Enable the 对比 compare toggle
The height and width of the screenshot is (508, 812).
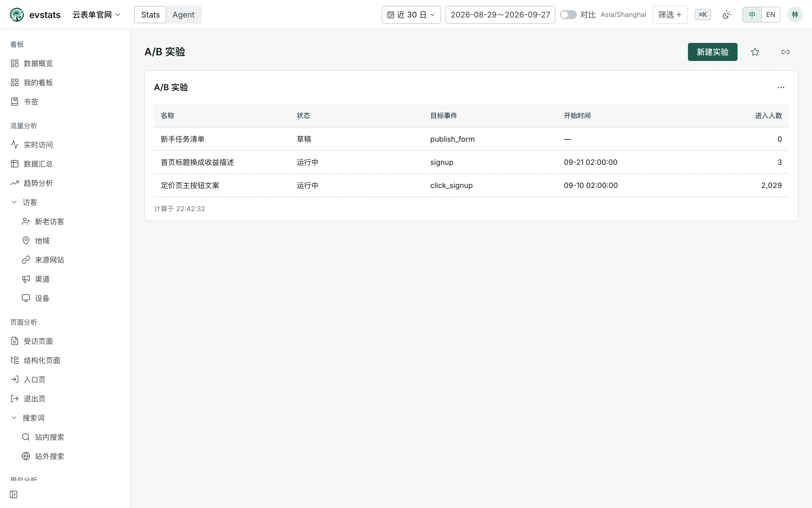point(568,15)
